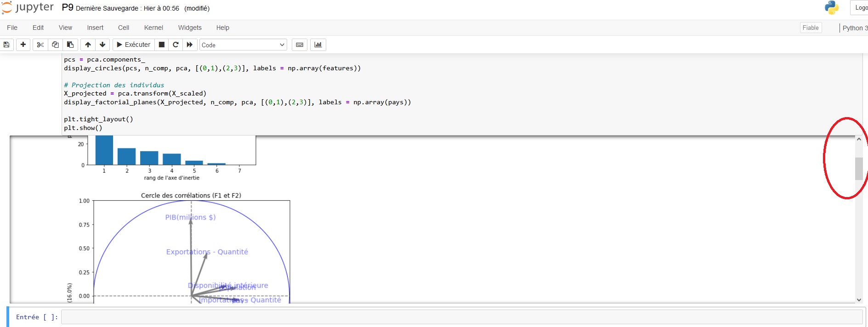Open the cell type dropdown showing Code
868x327 pixels.
point(243,45)
